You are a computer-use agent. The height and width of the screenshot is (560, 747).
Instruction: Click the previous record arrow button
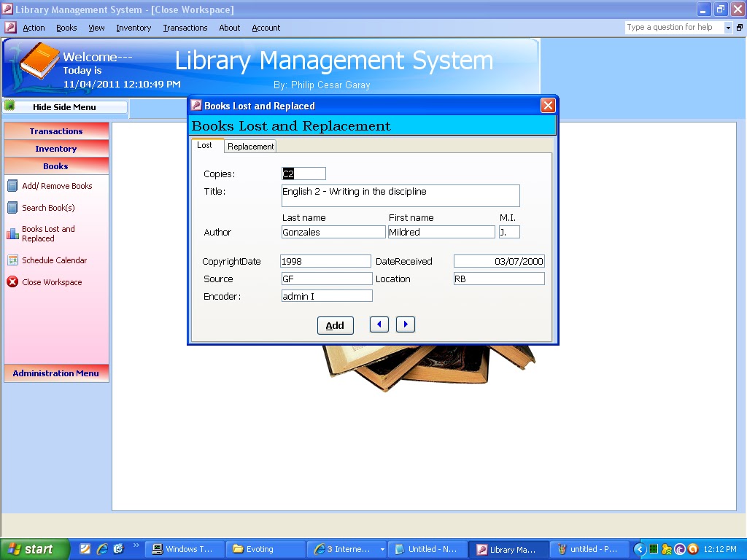pos(379,324)
